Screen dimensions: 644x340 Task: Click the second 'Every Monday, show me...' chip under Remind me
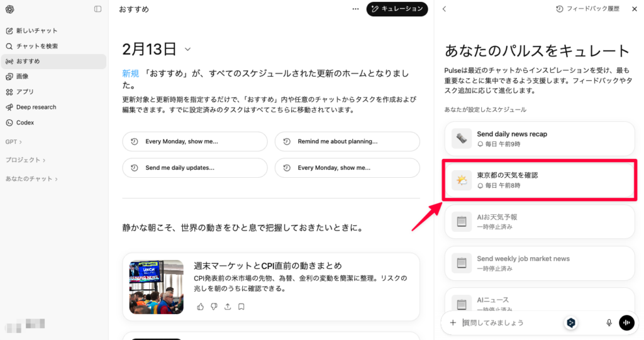(x=347, y=168)
